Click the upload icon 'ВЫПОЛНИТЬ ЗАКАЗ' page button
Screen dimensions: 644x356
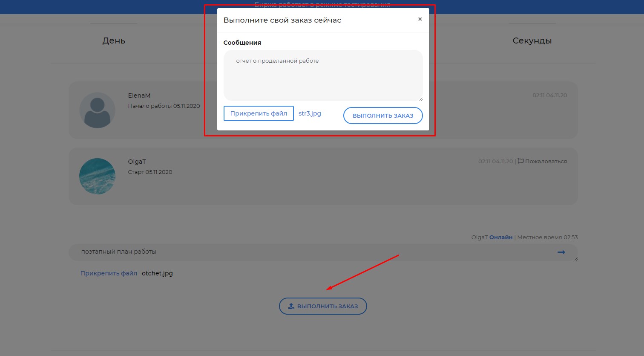(x=323, y=306)
